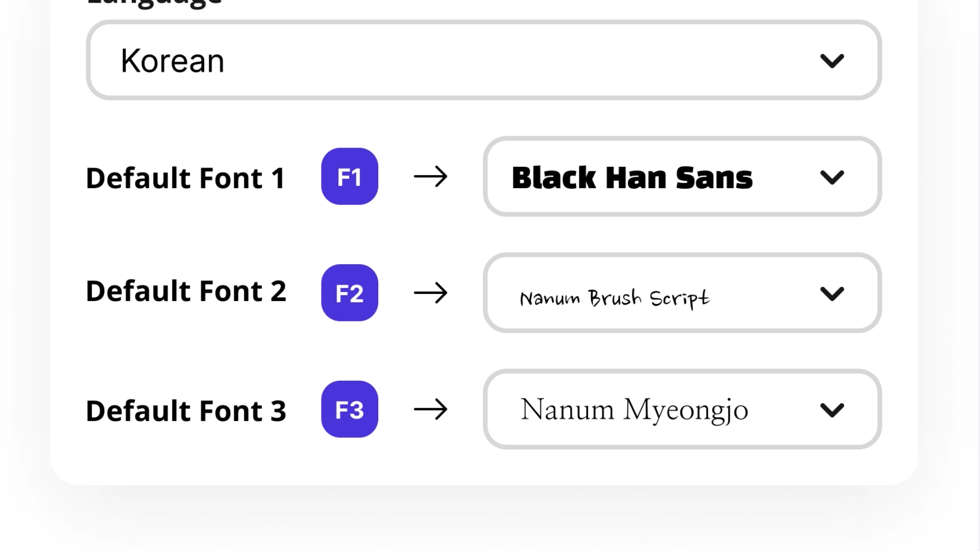The image size is (980, 551).
Task: Click the Nanum Brush Script font name text
Action: click(x=615, y=298)
